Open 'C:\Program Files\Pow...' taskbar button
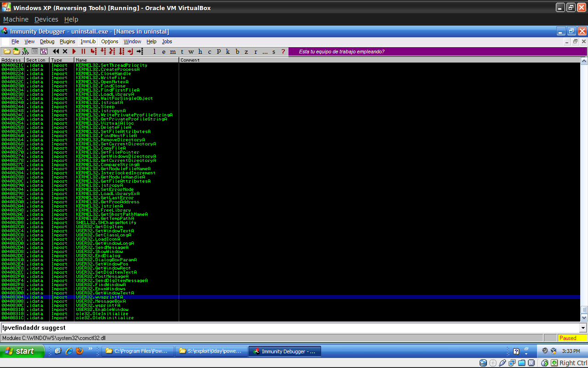Image resolution: width=588 pixels, height=368 pixels. click(138, 351)
